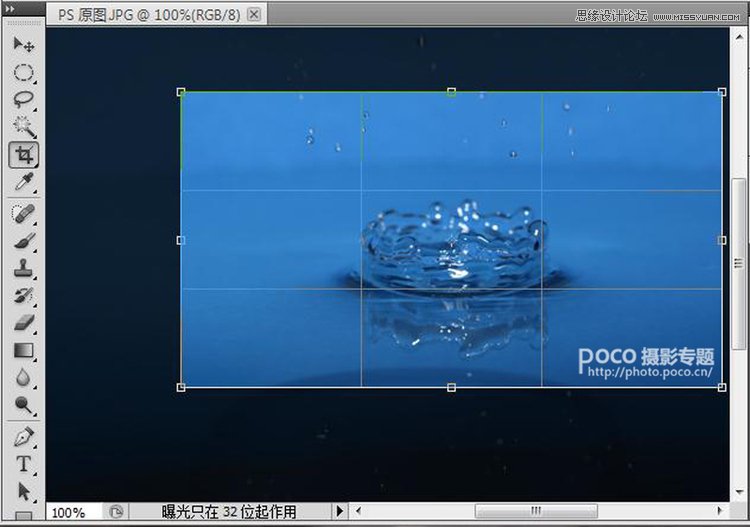Click the vertical scrollbar thumb
The image size is (750, 527).
pos(739,263)
